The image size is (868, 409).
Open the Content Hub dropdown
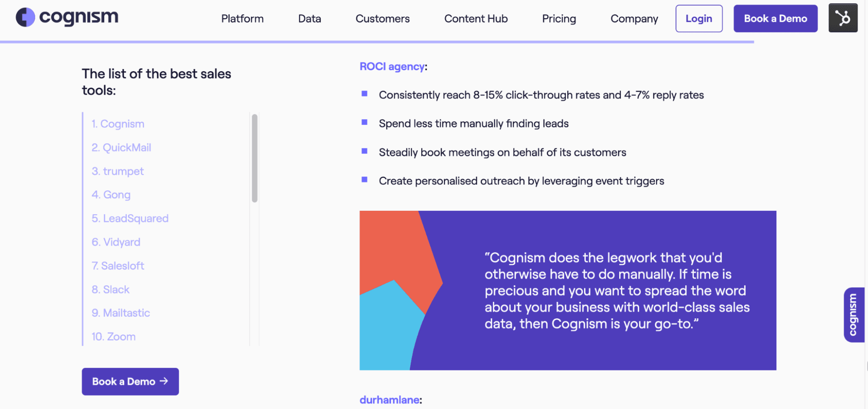tap(475, 19)
